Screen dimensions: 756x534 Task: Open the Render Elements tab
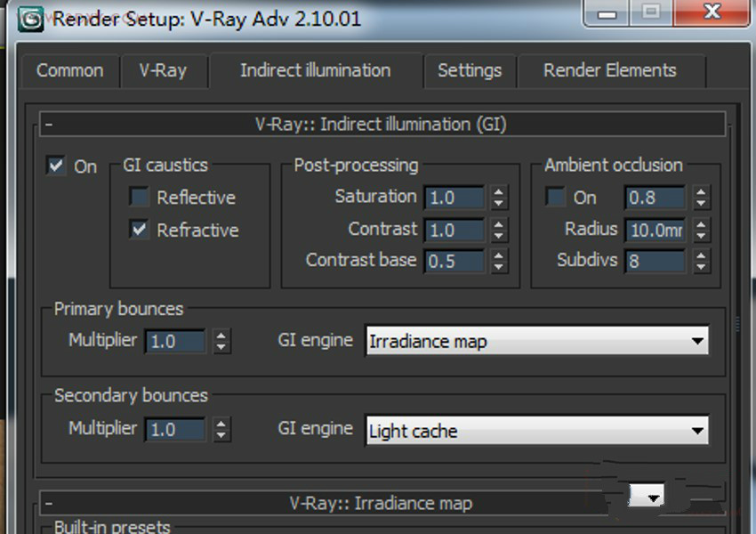tap(610, 70)
